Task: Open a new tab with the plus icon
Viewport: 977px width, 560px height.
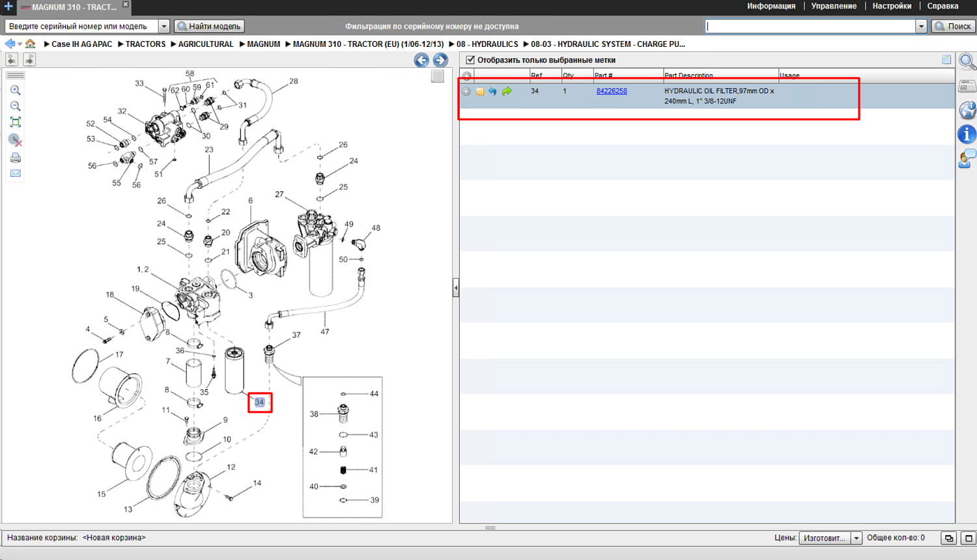Action: (x=8, y=7)
